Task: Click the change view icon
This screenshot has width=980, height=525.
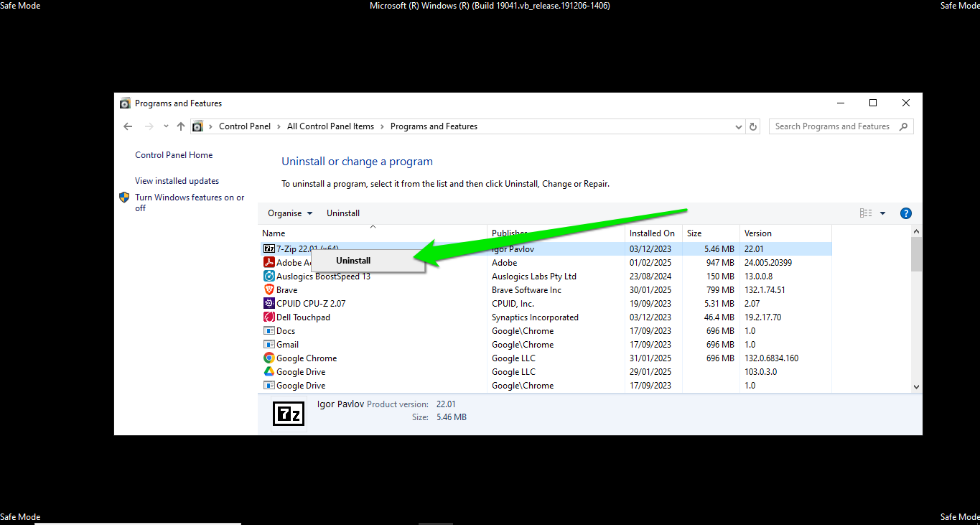Action: point(866,213)
